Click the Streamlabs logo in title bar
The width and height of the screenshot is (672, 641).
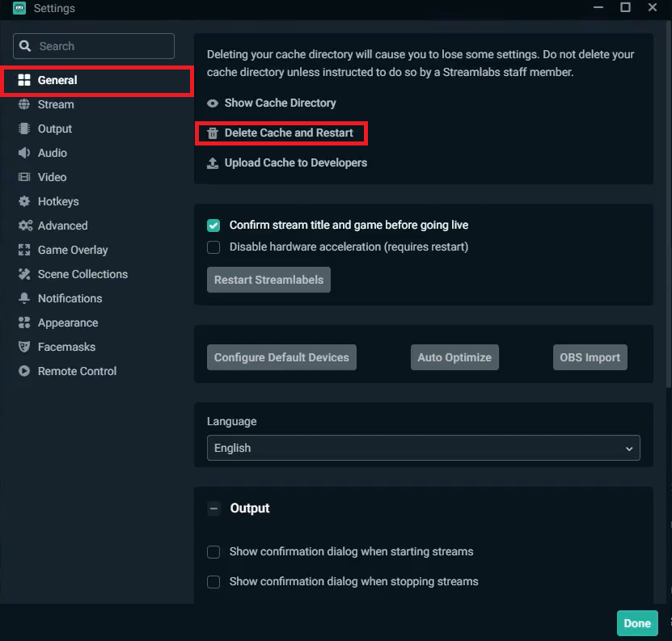click(19, 8)
